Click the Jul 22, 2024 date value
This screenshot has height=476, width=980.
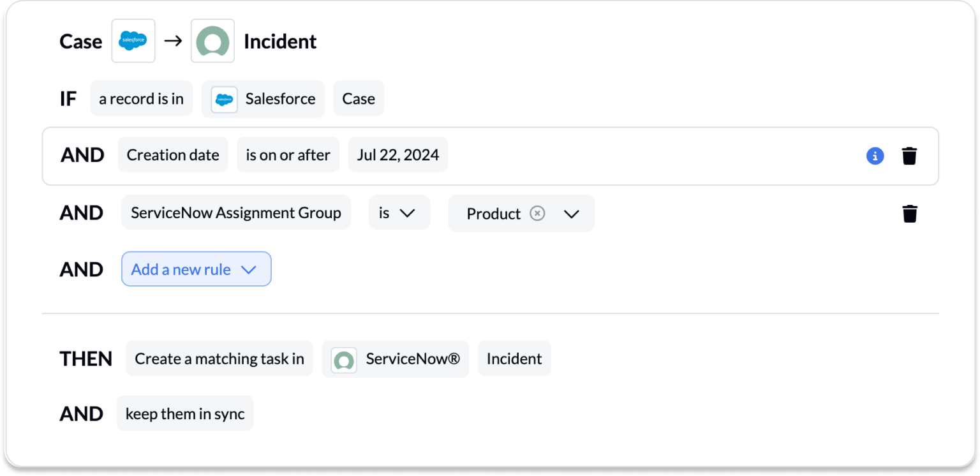point(397,154)
